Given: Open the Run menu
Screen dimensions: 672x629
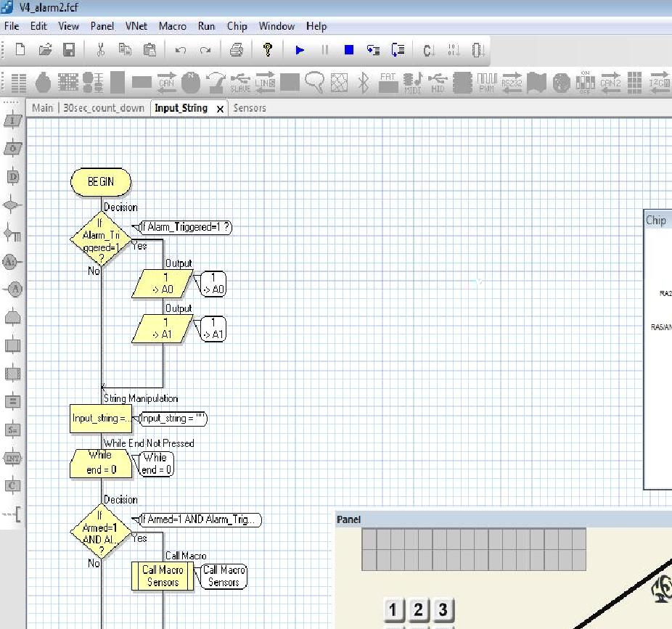Looking at the screenshot, I should (x=206, y=26).
